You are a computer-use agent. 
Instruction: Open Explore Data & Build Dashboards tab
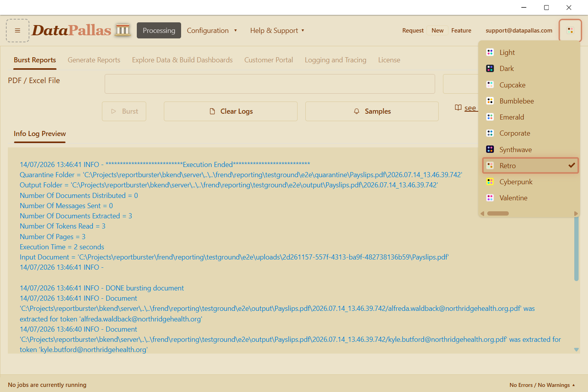(x=182, y=60)
